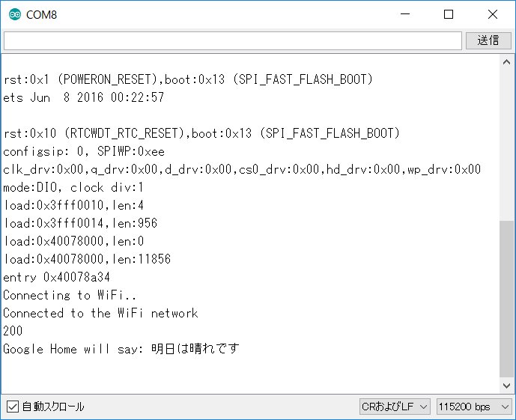Click the POWERON_RESET log line
The image size is (516, 420).
188,79
